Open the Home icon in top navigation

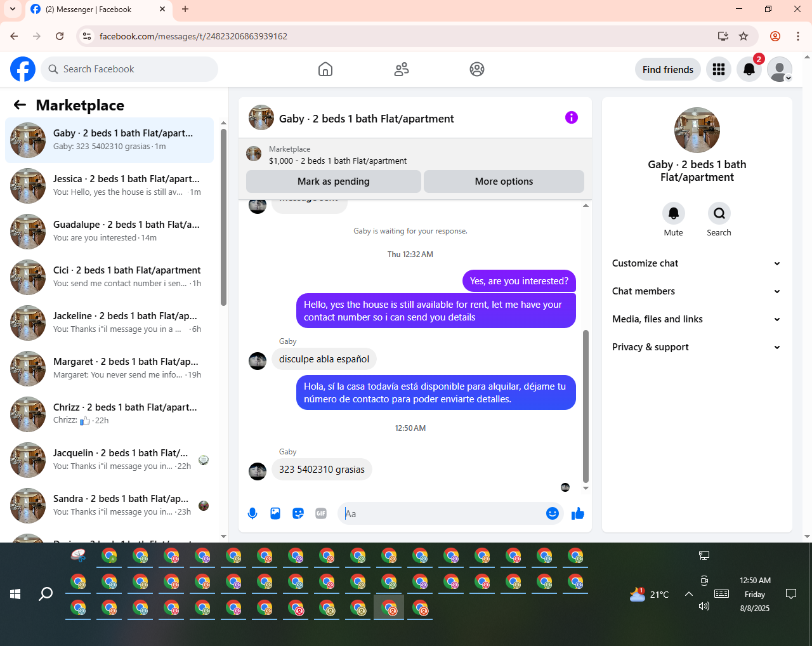click(325, 69)
